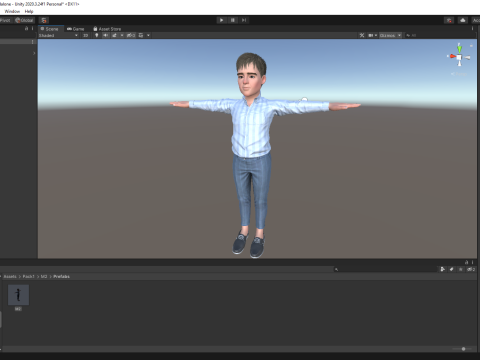Toggle scene audio with the speaker icon

click(105, 35)
